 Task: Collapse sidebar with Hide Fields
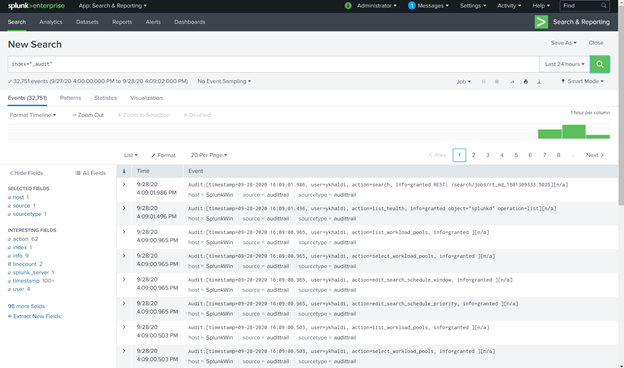pos(26,173)
